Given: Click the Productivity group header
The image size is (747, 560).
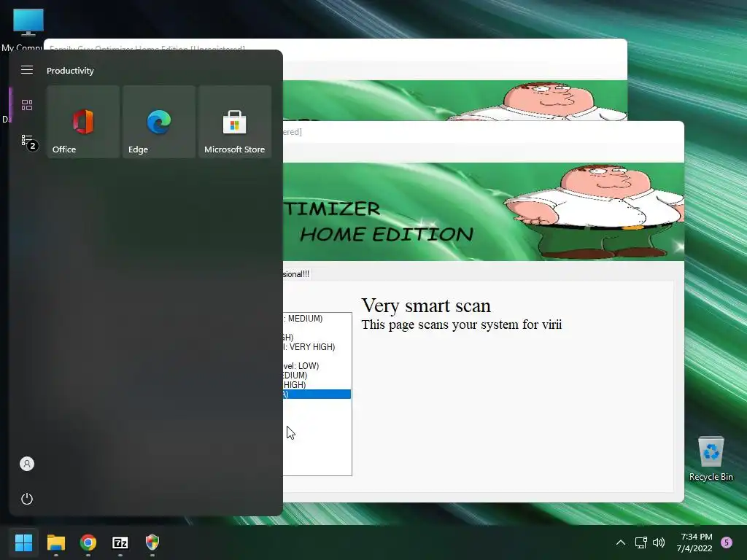Looking at the screenshot, I should click(70, 71).
